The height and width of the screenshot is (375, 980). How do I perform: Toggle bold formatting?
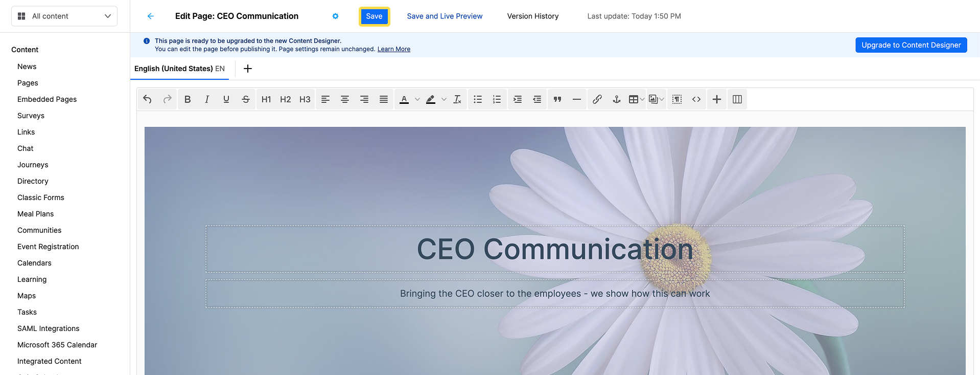pyautogui.click(x=188, y=99)
